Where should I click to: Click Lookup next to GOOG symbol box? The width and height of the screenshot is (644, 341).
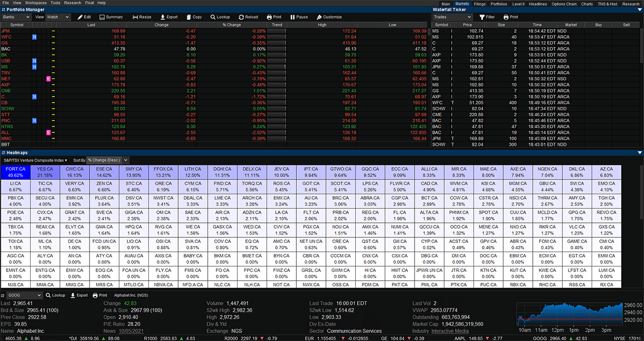click(x=55, y=296)
